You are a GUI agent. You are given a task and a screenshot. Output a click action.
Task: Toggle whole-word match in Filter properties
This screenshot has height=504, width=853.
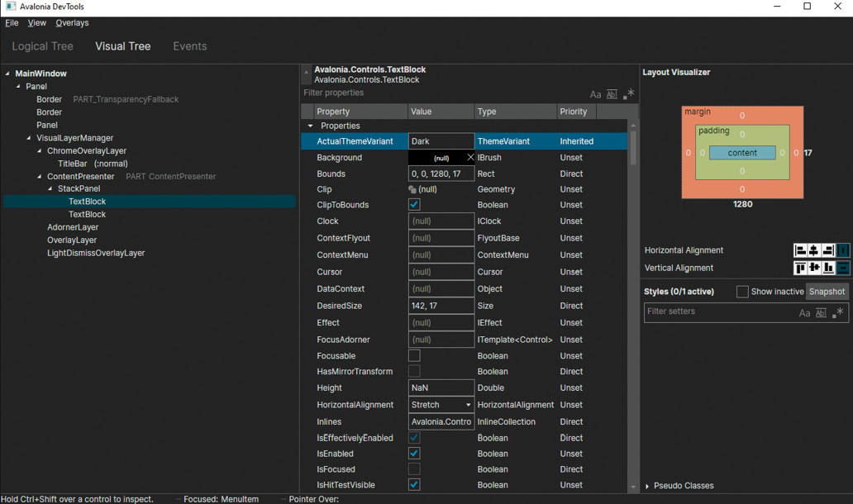click(x=612, y=94)
